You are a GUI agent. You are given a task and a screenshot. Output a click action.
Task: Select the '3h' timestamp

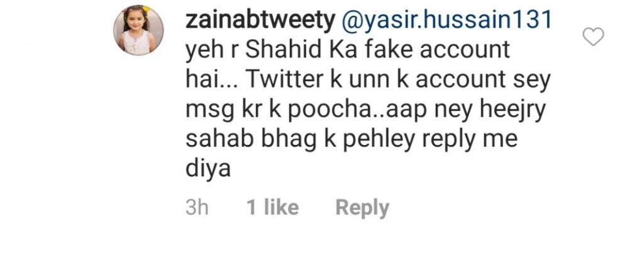coord(197,207)
